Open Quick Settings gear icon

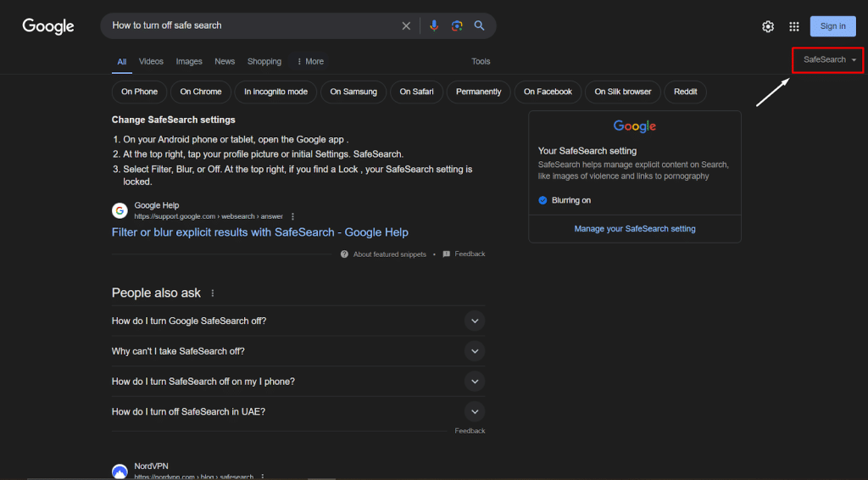[768, 26]
